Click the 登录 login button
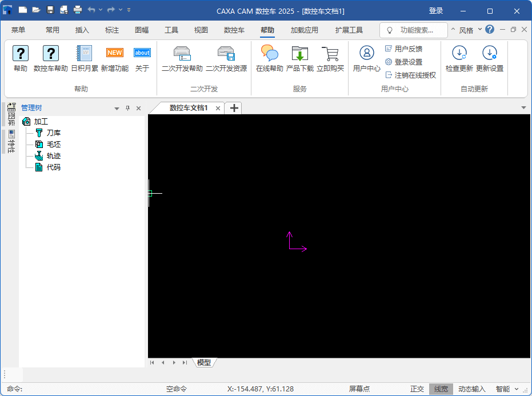The height and width of the screenshot is (396, 532). pos(436,11)
